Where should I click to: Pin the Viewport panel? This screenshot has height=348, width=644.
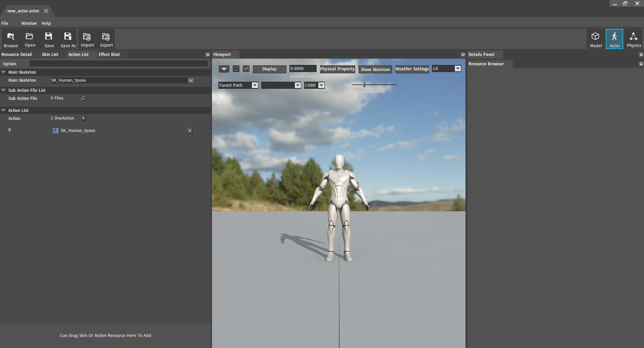coord(463,55)
